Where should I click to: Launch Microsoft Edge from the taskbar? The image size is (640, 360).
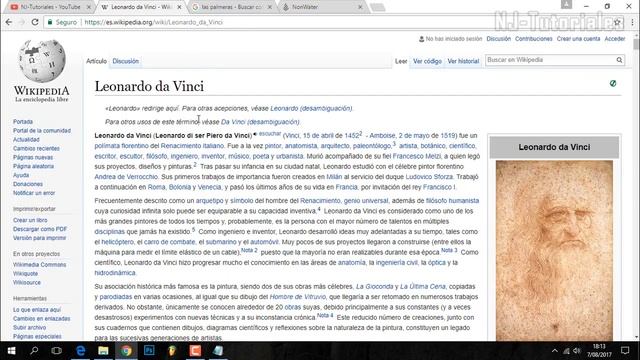pos(80,351)
